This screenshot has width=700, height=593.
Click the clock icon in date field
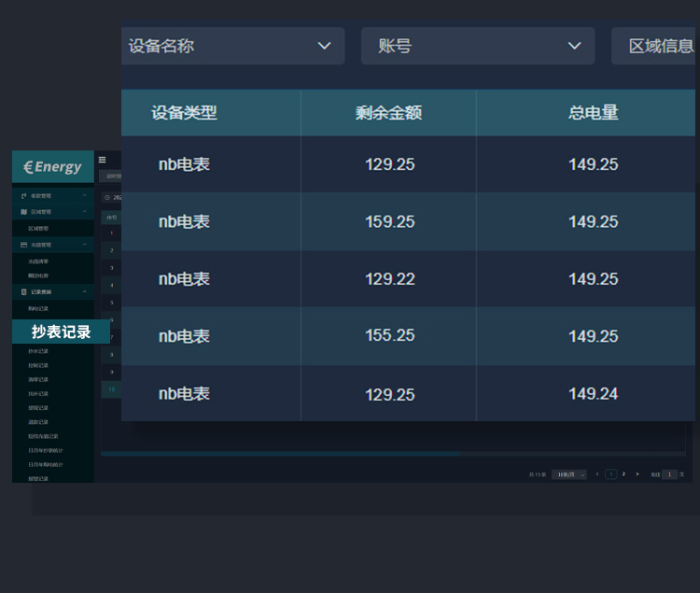pyautogui.click(x=106, y=198)
